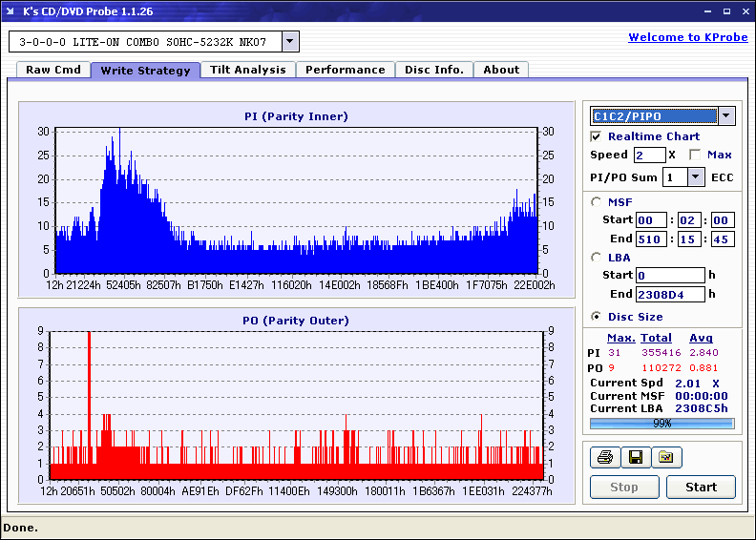Click the printer icon button
Screen dimensions: 756x540
coord(604,458)
